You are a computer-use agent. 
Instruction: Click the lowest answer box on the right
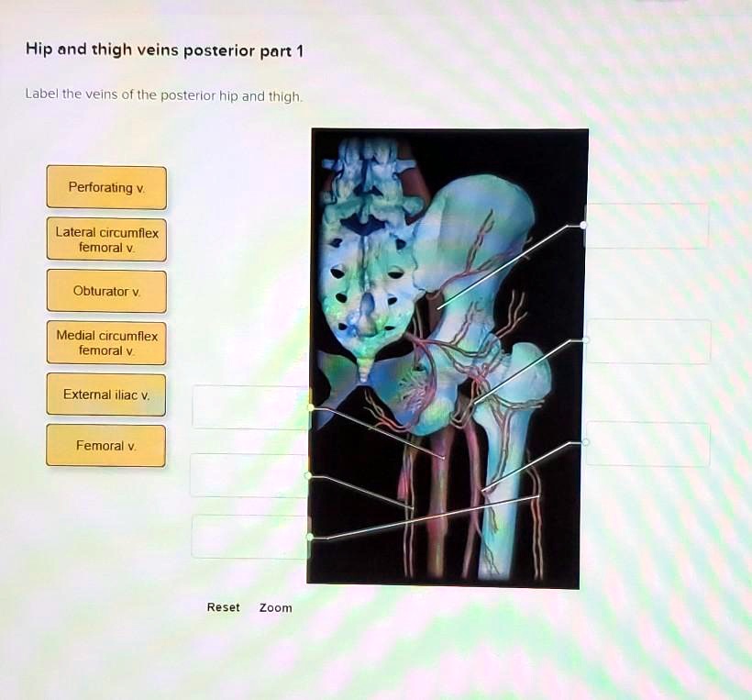(x=647, y=447)
